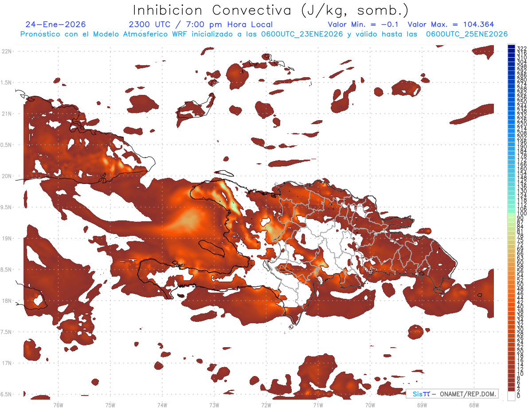Click the 'Sis' logo text in the credit box
Image resolution: width=532 pixels, height=411 pixels.
[418, 394]
